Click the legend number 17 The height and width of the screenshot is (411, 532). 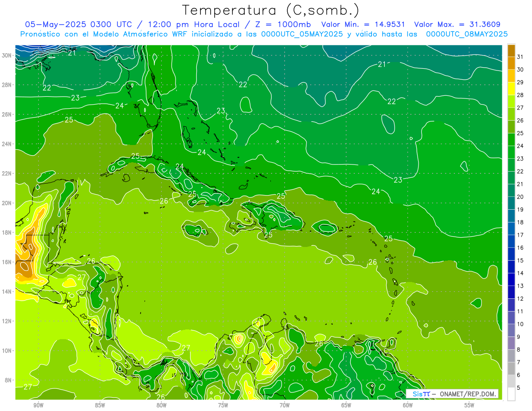(520, 235)
